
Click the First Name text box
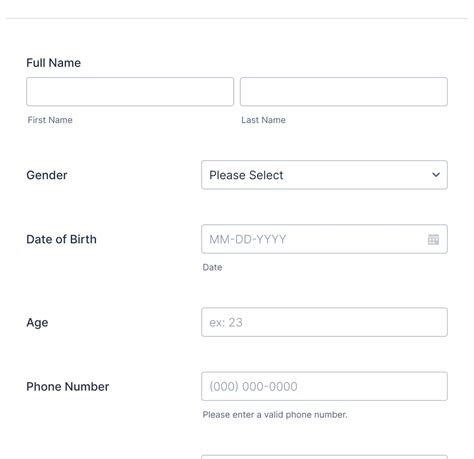(x=130, y=92)
